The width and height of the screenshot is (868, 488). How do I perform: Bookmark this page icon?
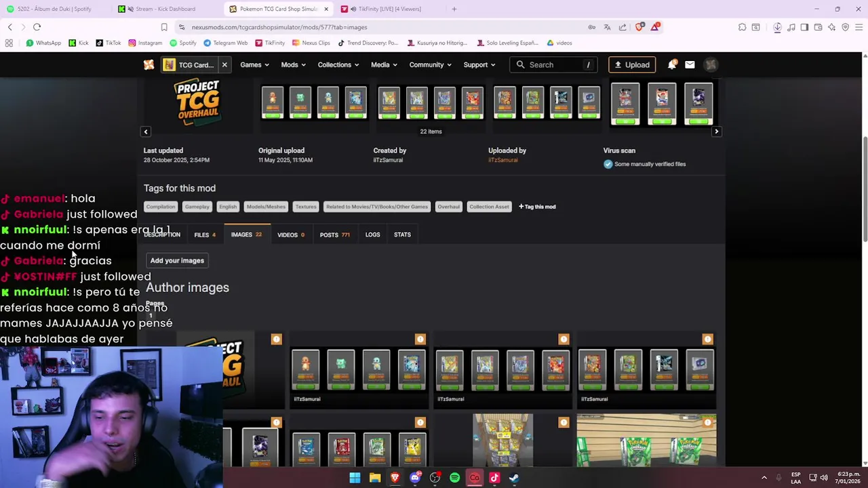click(x=164, y=27)
